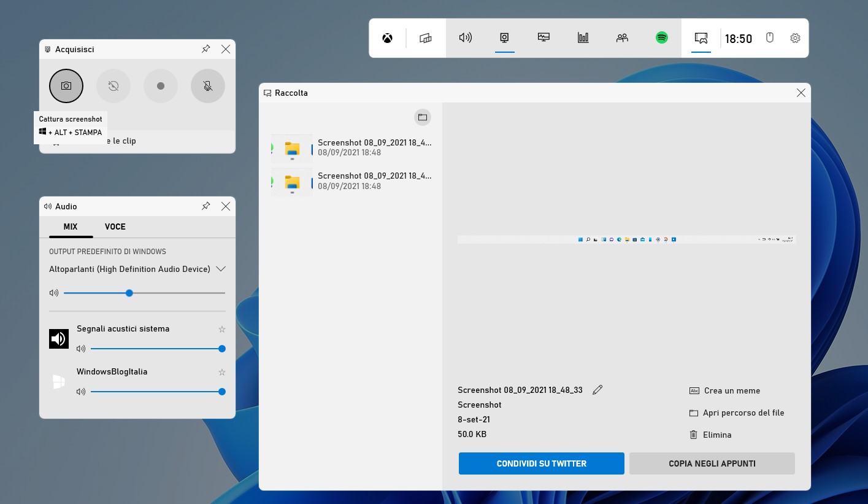
Task: Click CONDIVIDI SU TWITTER button
Action: click(x=542, y=463)
